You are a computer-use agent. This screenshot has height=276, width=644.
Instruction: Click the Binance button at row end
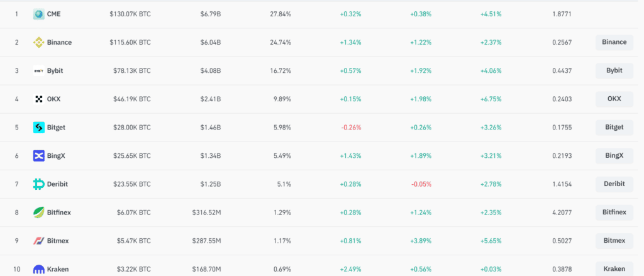pos(614,42)
